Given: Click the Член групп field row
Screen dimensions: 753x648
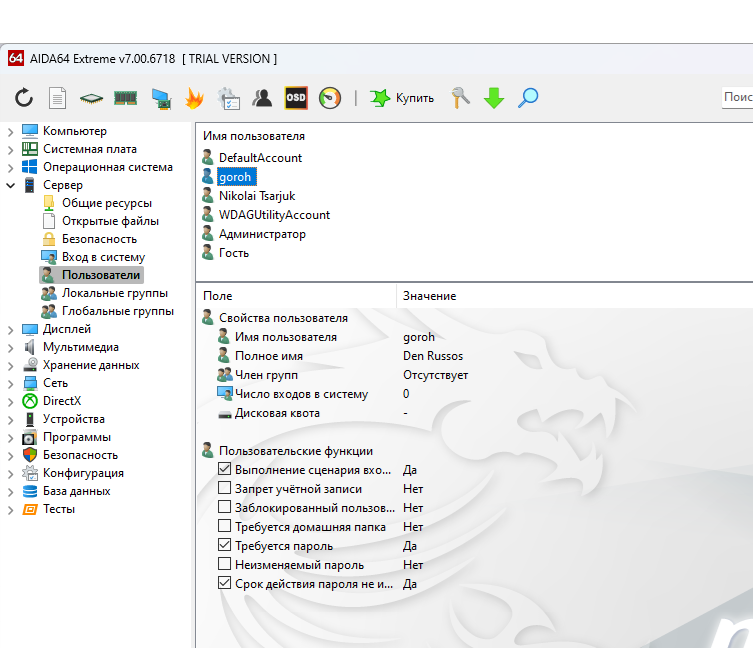Looking at the screenshot, I should pyautogui.click(x=266, y=375).
